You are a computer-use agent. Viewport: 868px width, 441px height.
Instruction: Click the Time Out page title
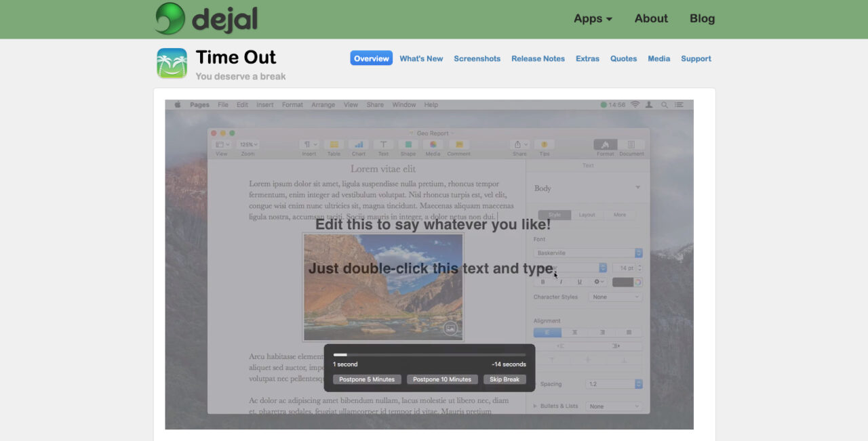[x=236, y=57]
